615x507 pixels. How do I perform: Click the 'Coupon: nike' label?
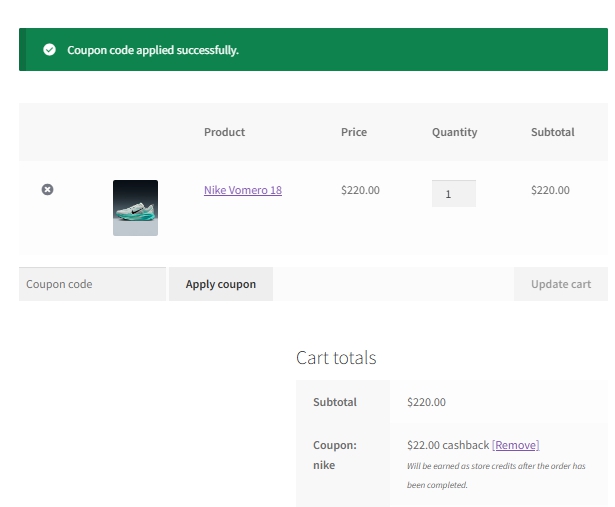pos(335,455)
